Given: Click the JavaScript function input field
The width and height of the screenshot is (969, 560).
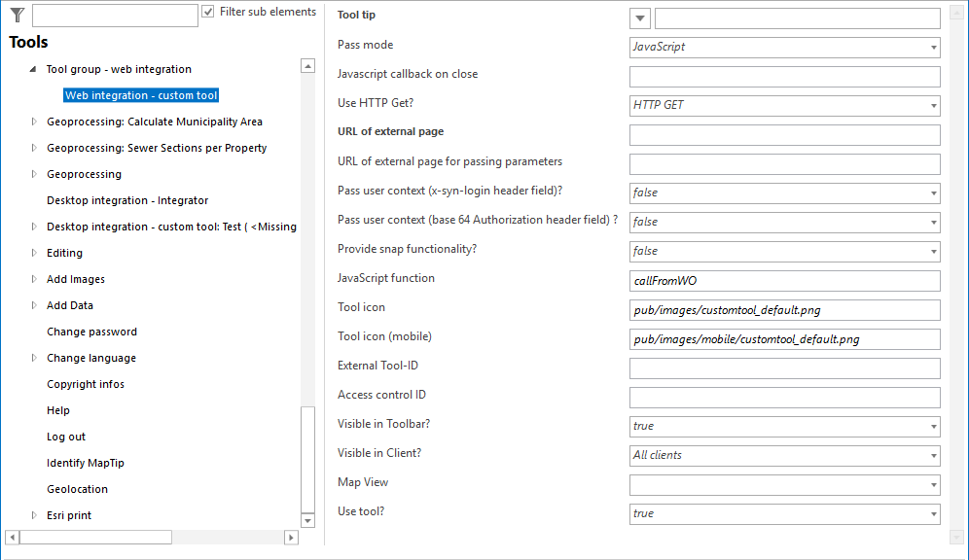Looking at the screenshot, I should point(784,280).
